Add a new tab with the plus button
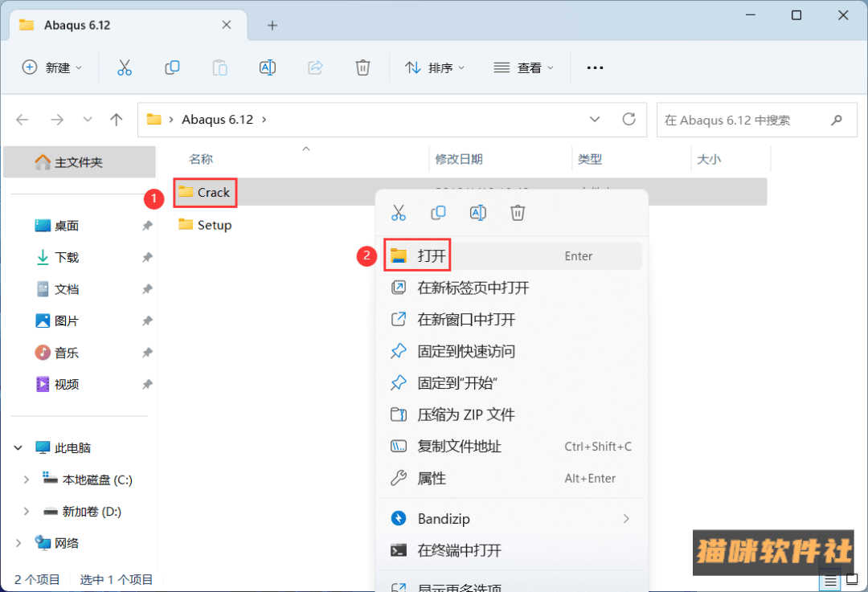The width and height of the screenshot is (868, 592). tap(272, 26)
